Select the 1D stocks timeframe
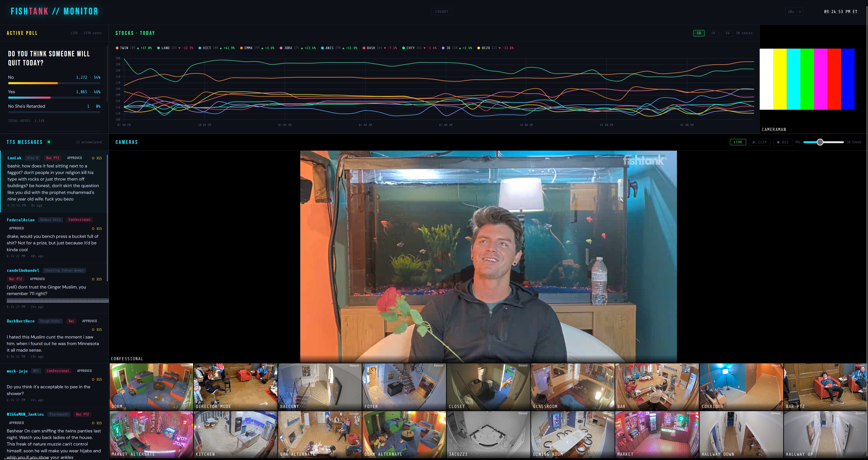868x460 pixels. coord(698,33)
